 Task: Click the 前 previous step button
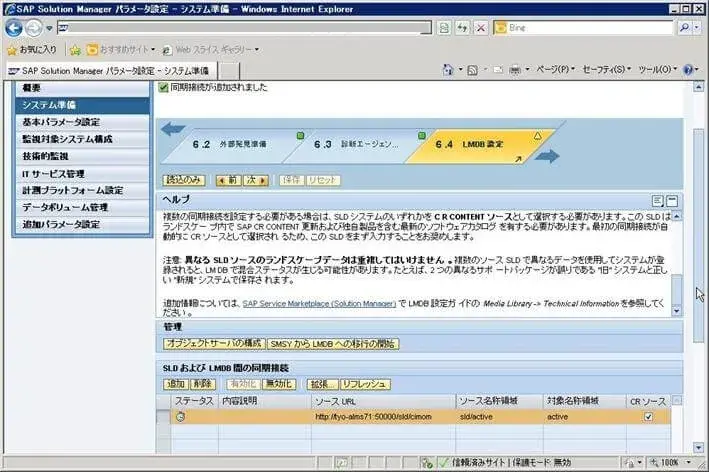229,180
